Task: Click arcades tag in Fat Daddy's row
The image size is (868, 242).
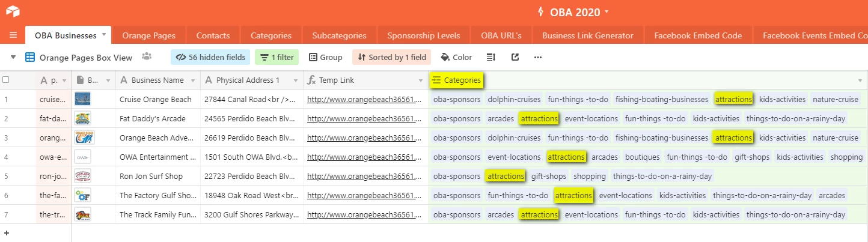Action: coord(501,118)
